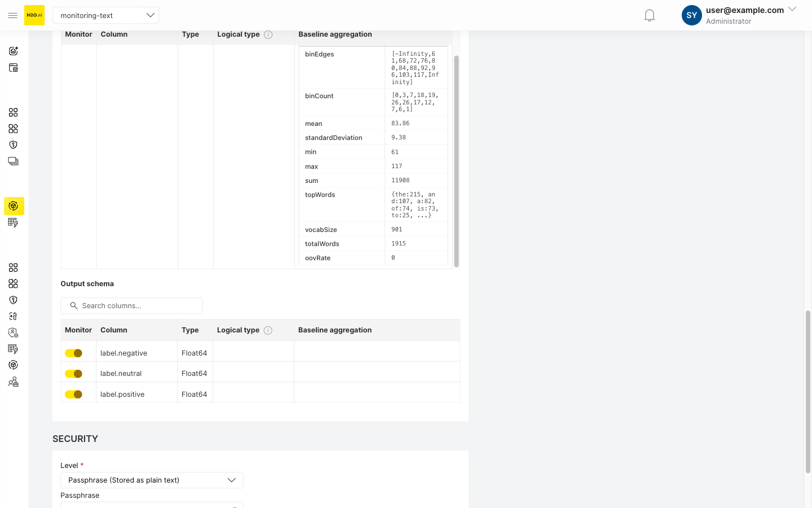Screen dimensions: 812x508
Task: Click the Search columns input field
Action: click(x=131, y=305)
